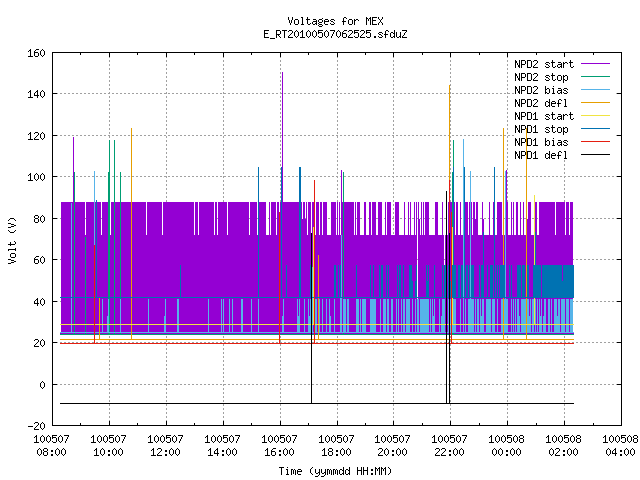Click the NPD1 bias red legend line
The height and width of the screenshot is (480, 640).
coord(595,142)
